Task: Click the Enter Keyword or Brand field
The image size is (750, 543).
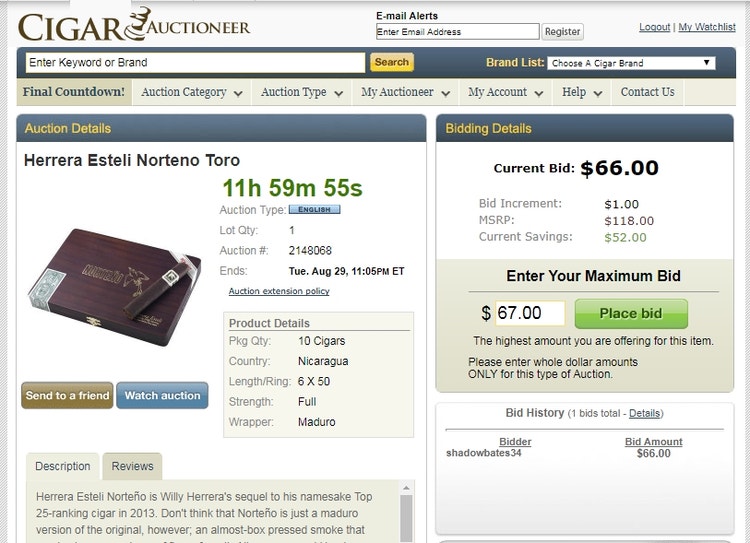Action: pos(195,63)
